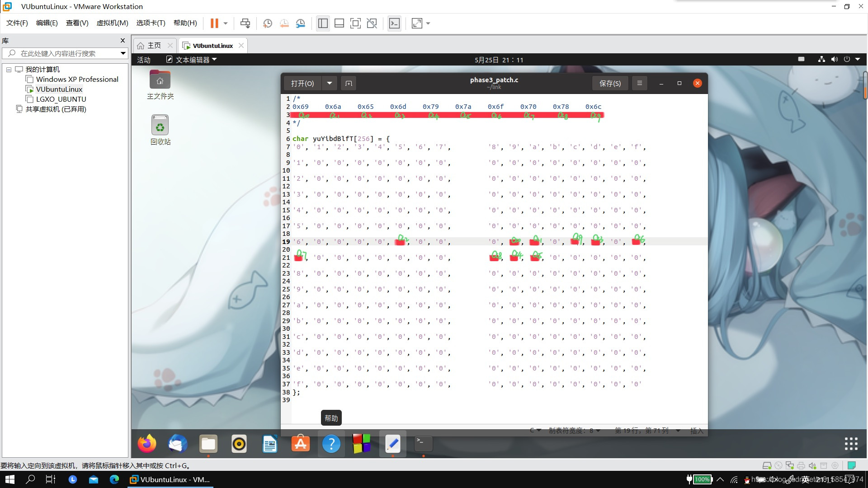Click the network icon in Ubuntu top bar
Screen dimensions: 868x488
(x=821, y=59)
